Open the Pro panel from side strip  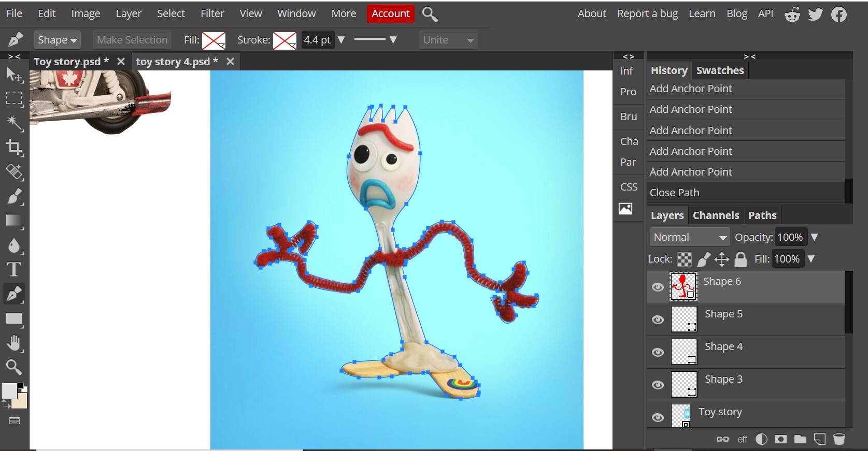coord(628,92)
